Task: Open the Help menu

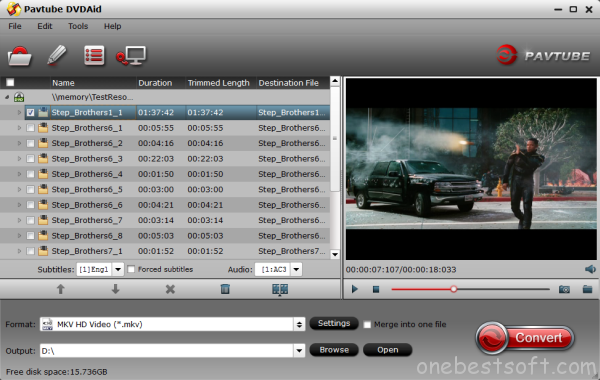Action: (x=112, y=26)
